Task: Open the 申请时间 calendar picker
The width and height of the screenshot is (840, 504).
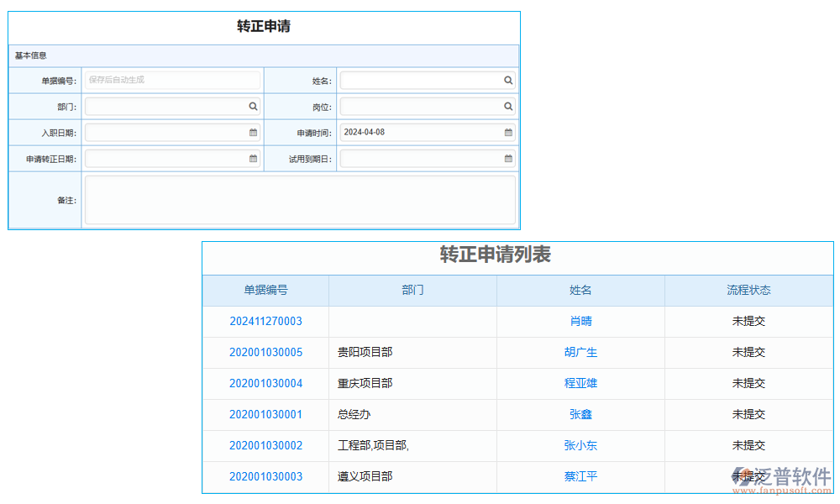Action: click(508, 132)
